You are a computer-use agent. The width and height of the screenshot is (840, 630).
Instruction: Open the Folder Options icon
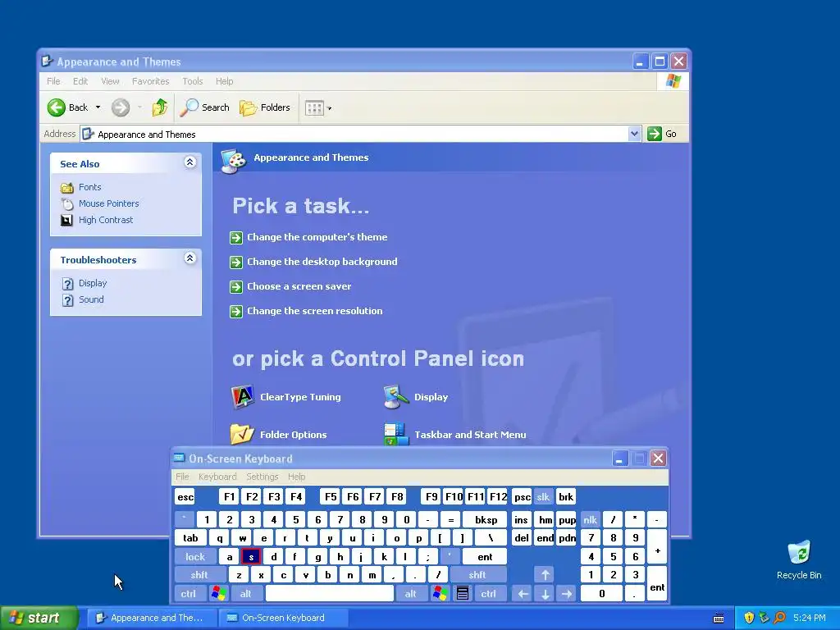[242, 434]
